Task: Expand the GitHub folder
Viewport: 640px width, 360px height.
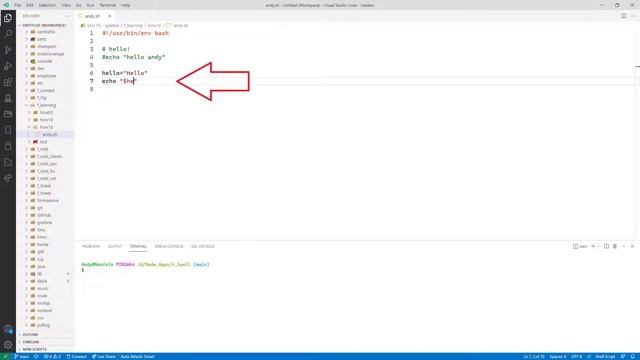Action: click(44, 215)
